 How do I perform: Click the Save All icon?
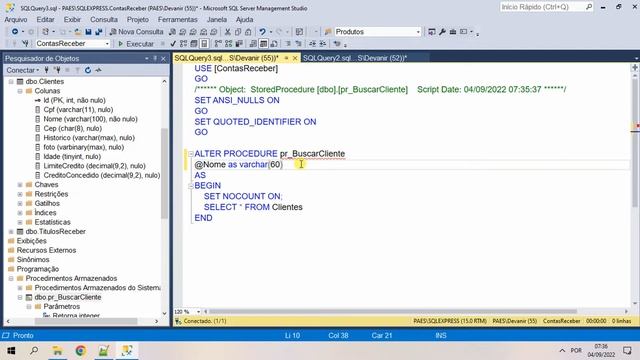click(99, 32)
